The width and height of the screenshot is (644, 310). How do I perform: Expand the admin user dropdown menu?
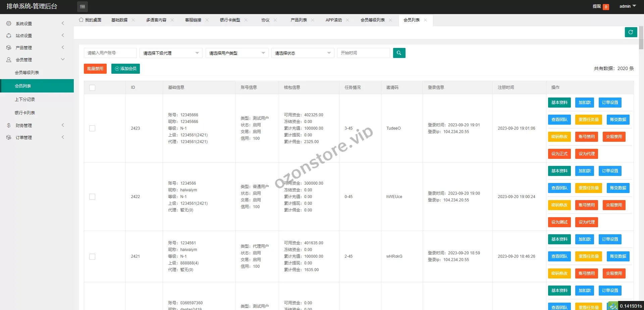point(628,6)
